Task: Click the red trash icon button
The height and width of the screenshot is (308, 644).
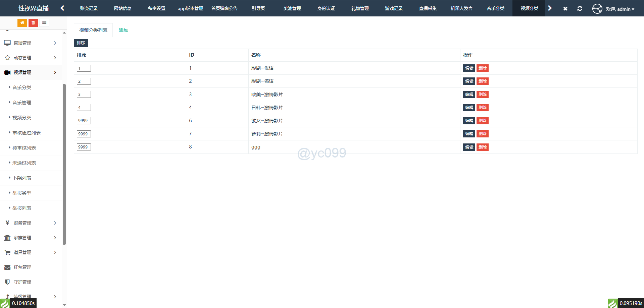Action: [x=33, y=23]
